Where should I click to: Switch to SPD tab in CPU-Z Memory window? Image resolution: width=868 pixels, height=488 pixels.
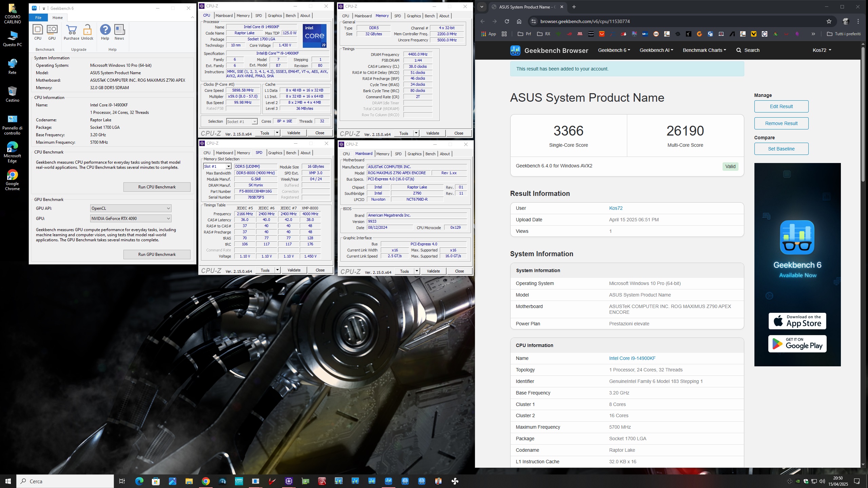[x=397, y=16]
